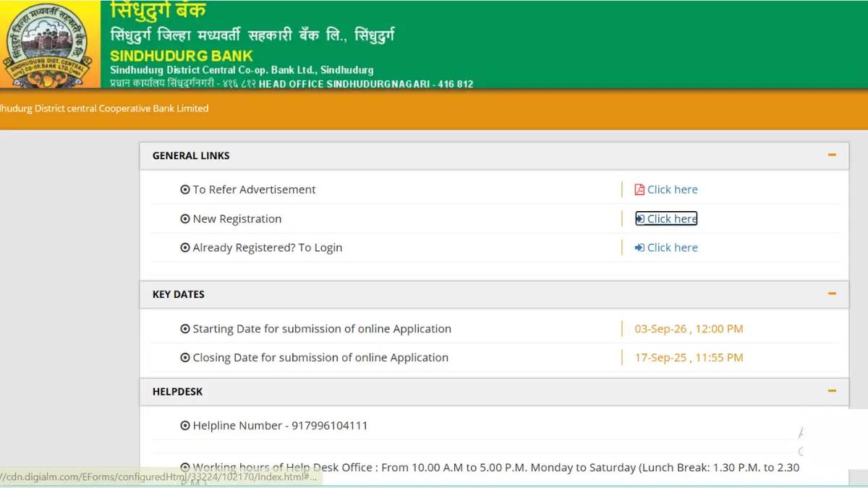The width and height of the screenshot is (868, 488).
Task: Open the New Registration Click here link
Action: pos(672,218)
